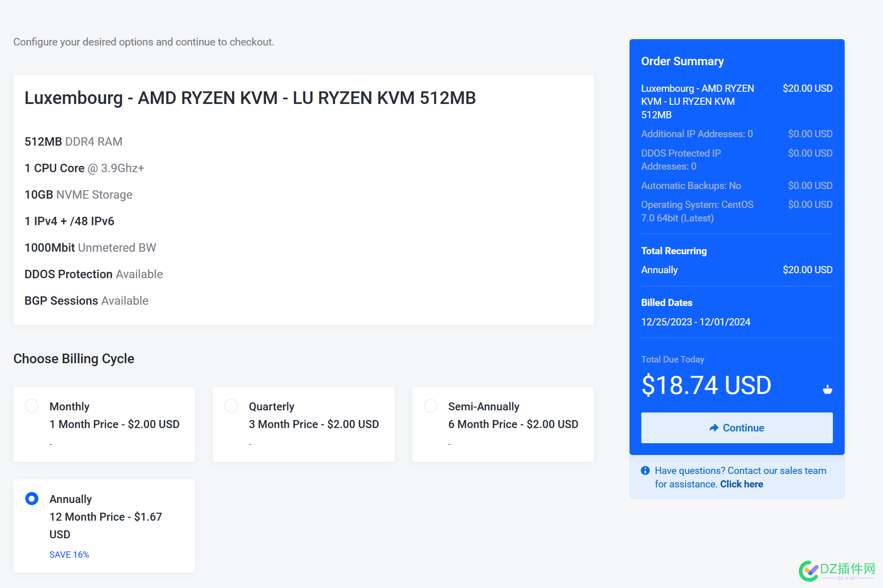Click the billed dates '12/25/2023 - 12/01/2024'
The image size is (883, 588).
[x=696, y=322]
